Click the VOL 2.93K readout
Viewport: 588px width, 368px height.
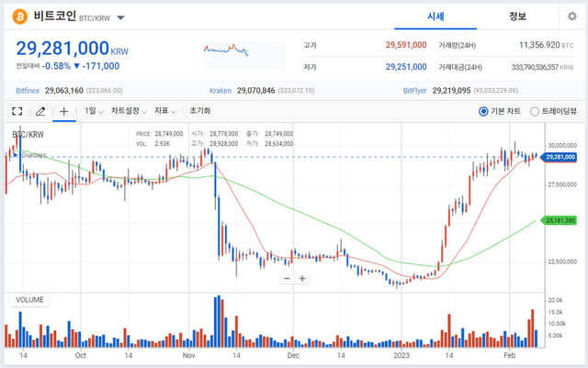(x=153, y=143)
